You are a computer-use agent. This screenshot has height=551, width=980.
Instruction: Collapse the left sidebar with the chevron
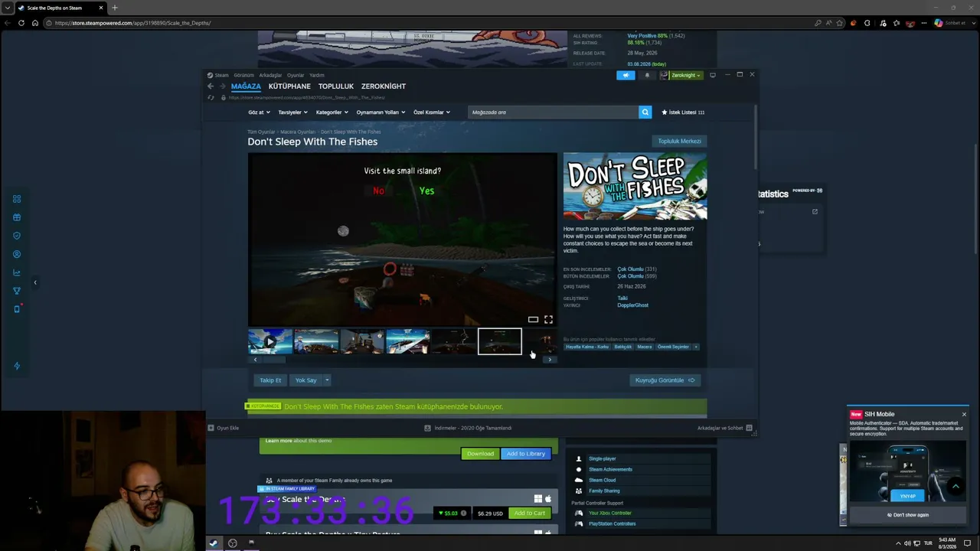34,282
